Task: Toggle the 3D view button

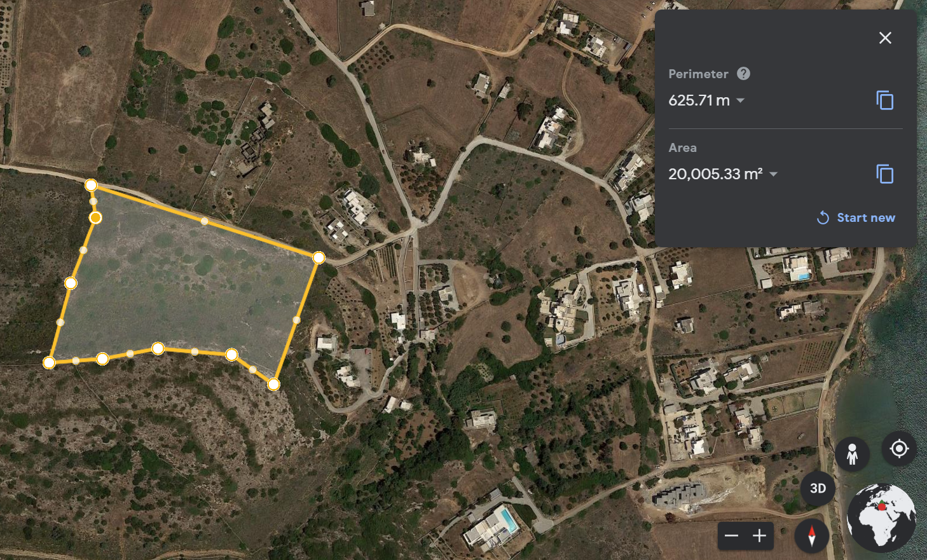Action: click(x=818, y=488)
